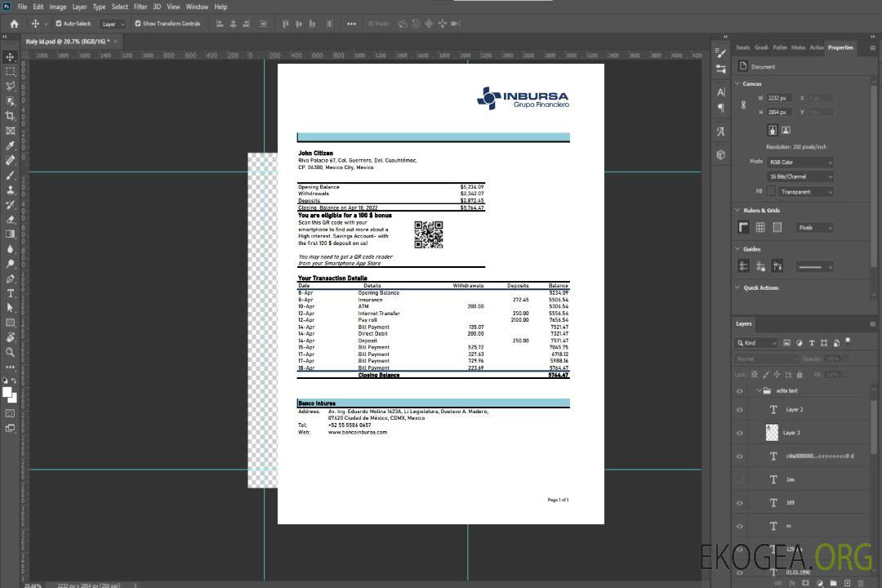
Task: Select the Path Selection arrow tool
Action: point(10,308)
